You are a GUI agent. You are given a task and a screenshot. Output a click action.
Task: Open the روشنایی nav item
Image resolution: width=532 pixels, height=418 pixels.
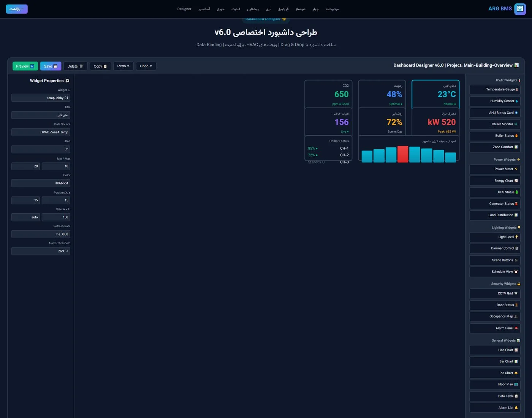click(x=253, y=9)
